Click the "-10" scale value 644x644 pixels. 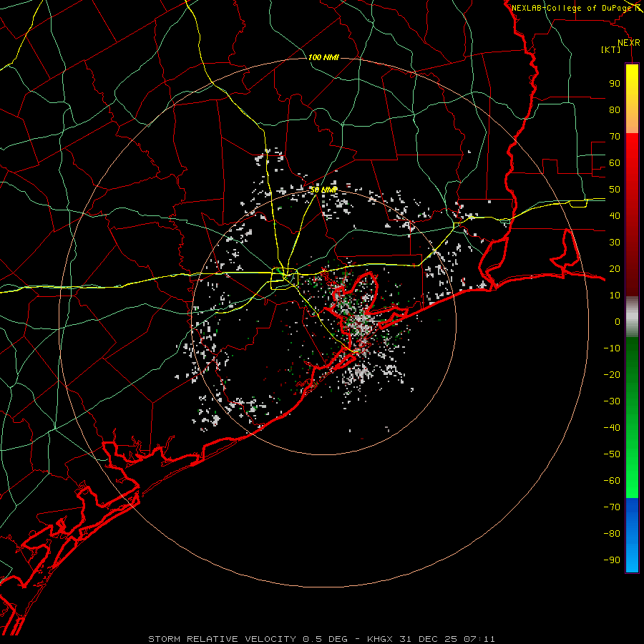pos(612,348)
